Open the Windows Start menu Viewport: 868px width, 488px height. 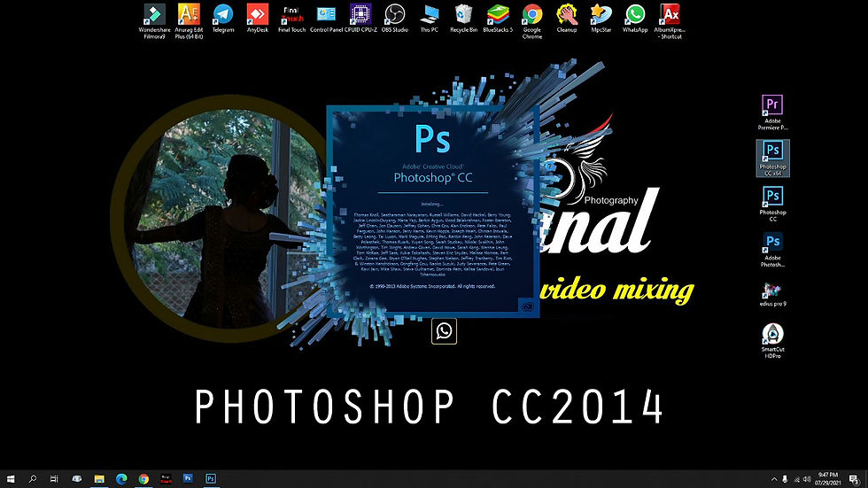pos(11,478)
